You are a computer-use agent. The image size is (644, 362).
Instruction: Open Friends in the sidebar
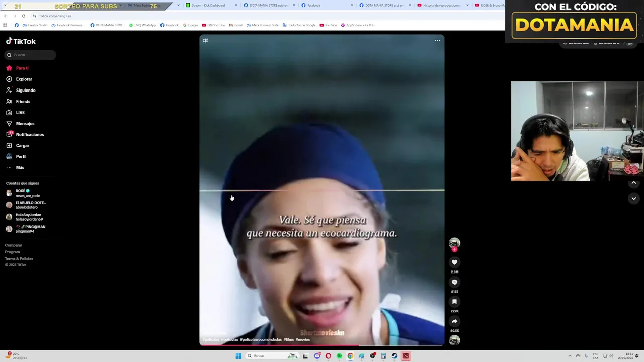18,101
